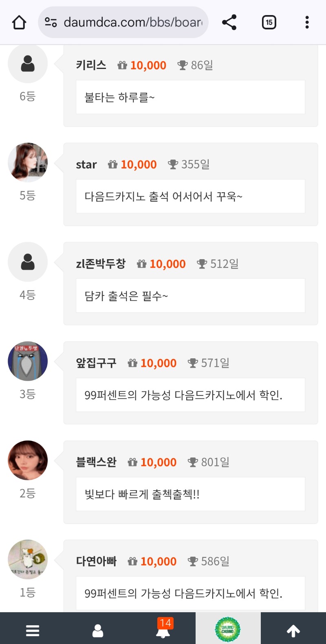Viewport: 326px width, 644px height.
Task: Click username 키리스
Action: pyautogui.click(x=91, y=65)
